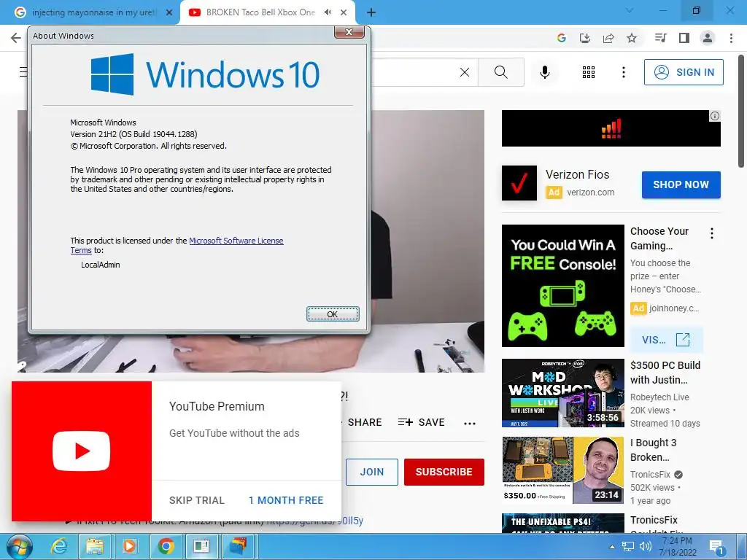Open the $3500 PC Build video thumbnail

coord(562,393)
